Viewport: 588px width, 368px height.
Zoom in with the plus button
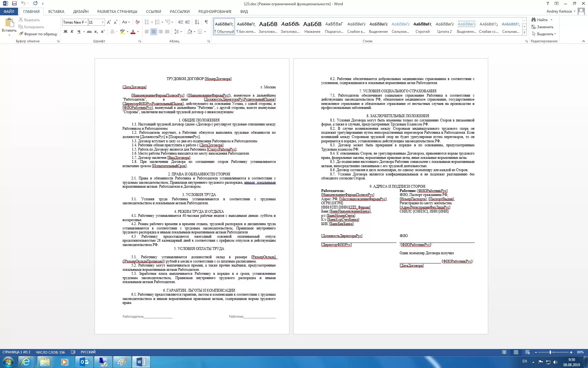click(571, 352)
